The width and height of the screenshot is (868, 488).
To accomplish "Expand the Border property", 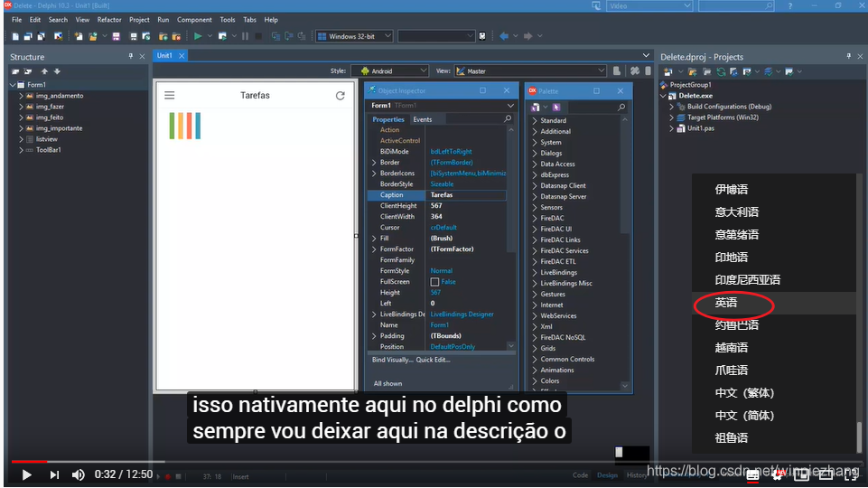I will (374, 163).
